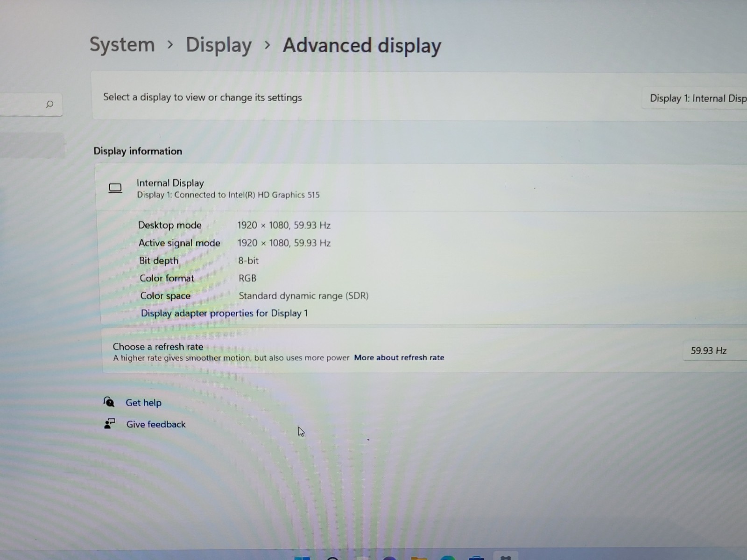Click the Desktop mode value 1920 × 1080, 59.93 Hz

coord(284,225)
